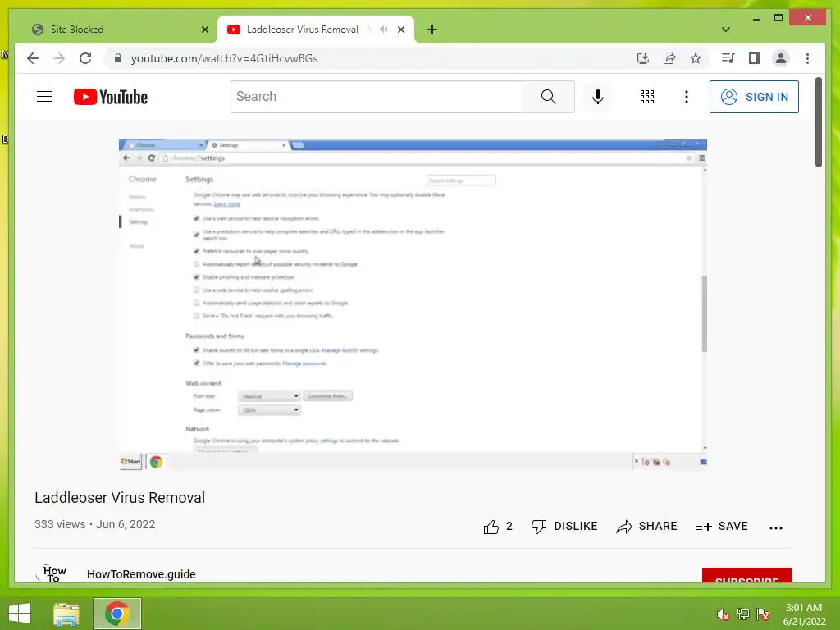
Task: Close the Laddleoser Virus Removal tab
Action: (400, 30)
